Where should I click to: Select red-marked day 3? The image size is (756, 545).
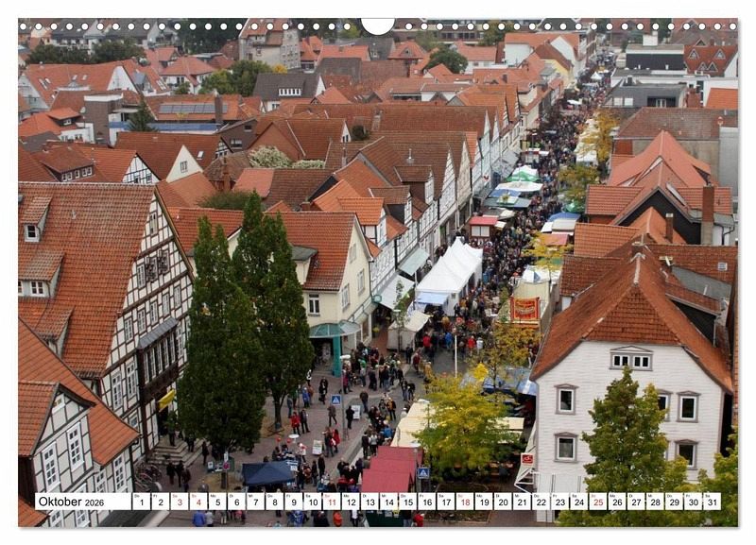pyautogui.click(x=179, y=502)
